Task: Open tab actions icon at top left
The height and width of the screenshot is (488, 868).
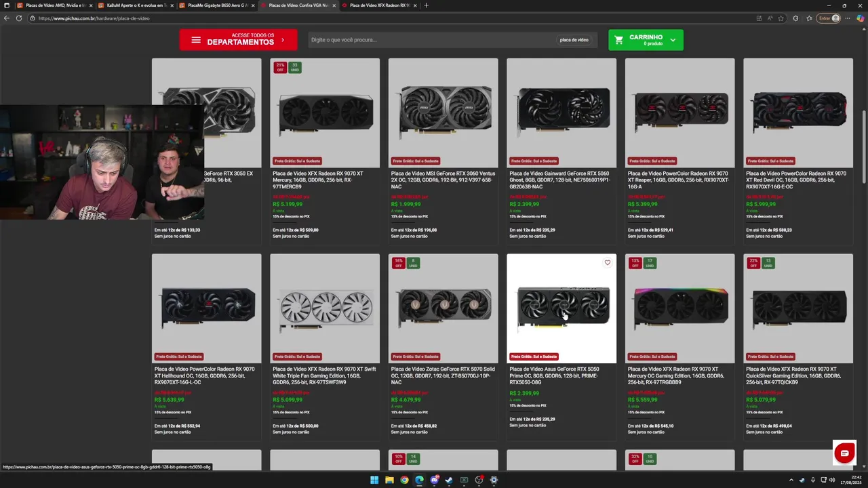Action: (6, 5)
